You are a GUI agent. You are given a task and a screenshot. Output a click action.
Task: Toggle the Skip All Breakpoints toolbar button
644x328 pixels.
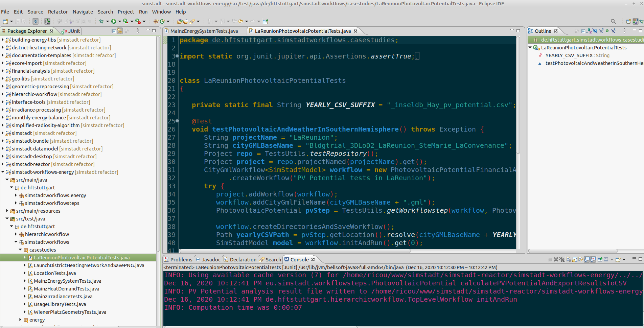point(36,21)
